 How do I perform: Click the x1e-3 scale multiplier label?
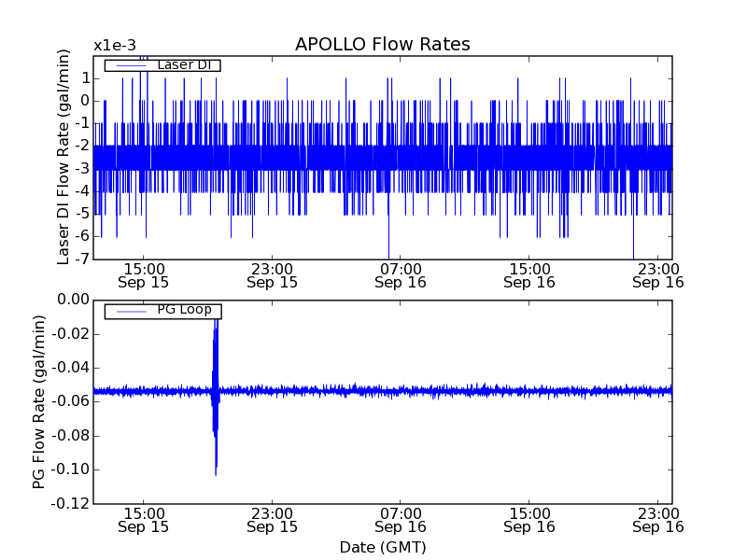pyautogui.click(x=114, y=46)
